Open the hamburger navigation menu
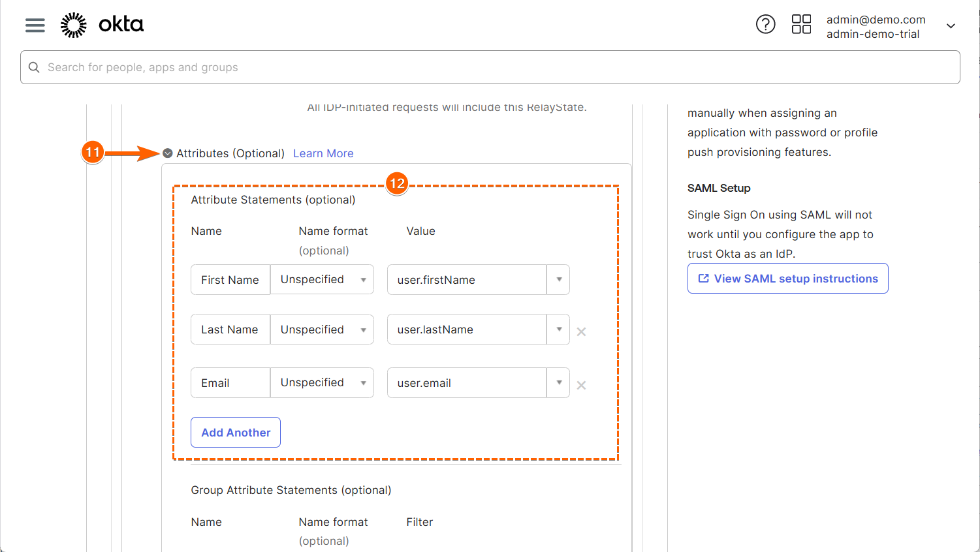 [35, 25]
